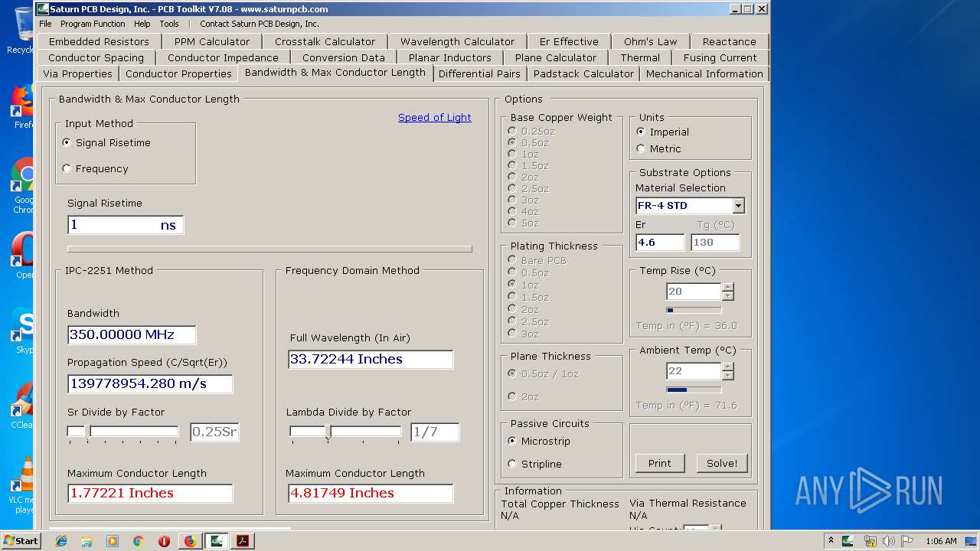Open the Planar Inductors tab
This screenshot has width=980, height=551.
pos(450,57)
